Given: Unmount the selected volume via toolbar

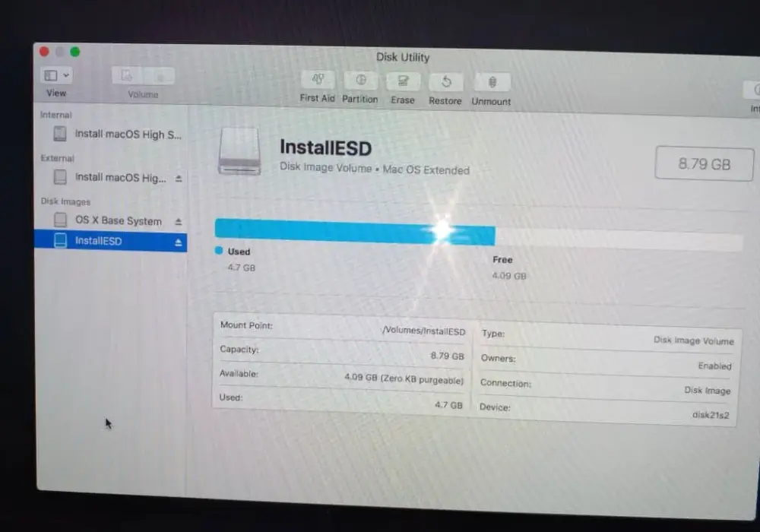Looking at the screenshot, I should 492,82.
